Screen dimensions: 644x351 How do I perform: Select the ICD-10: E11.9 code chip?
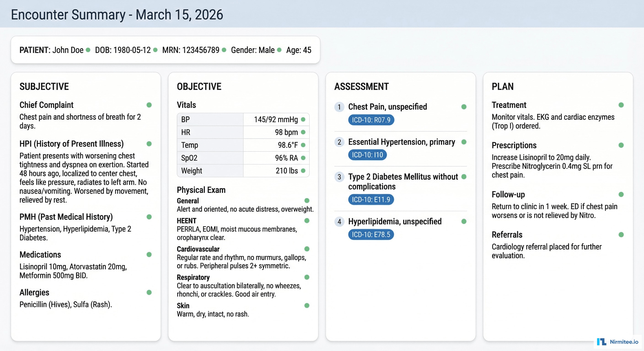tap(371, 199)
